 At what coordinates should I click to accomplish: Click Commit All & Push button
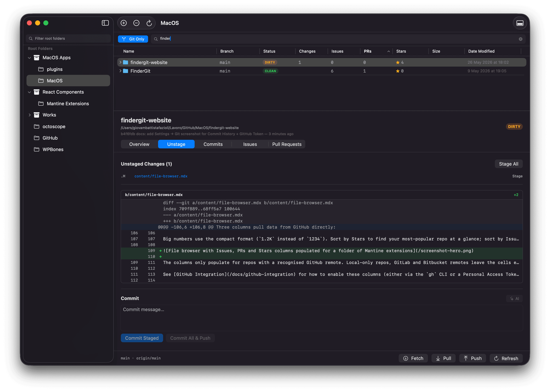click(190, 338)
